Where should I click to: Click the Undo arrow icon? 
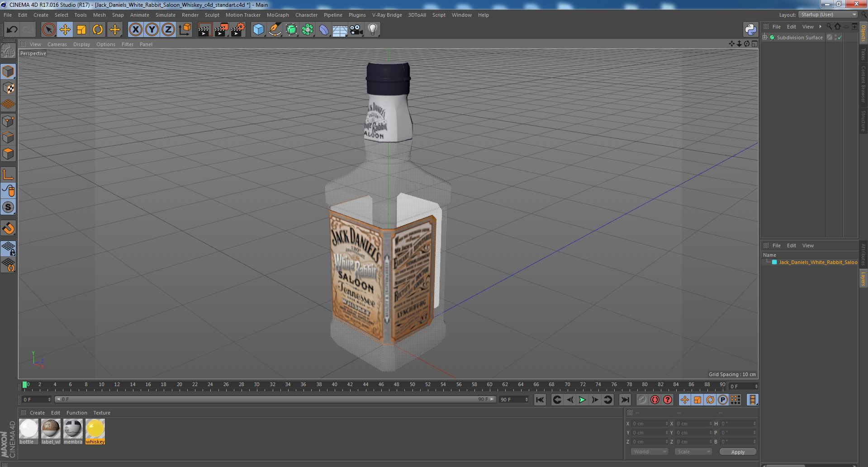coord(12,30)
